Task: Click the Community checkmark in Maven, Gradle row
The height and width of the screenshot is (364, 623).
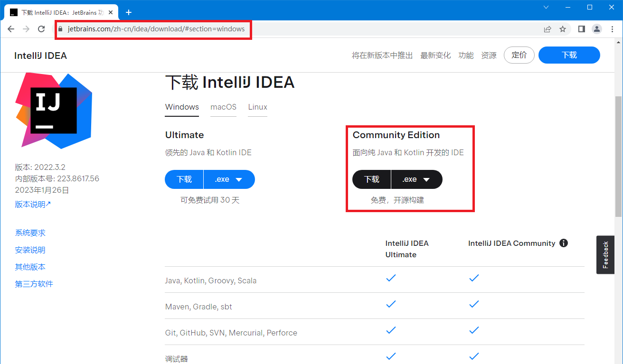Action: (474, 304)
